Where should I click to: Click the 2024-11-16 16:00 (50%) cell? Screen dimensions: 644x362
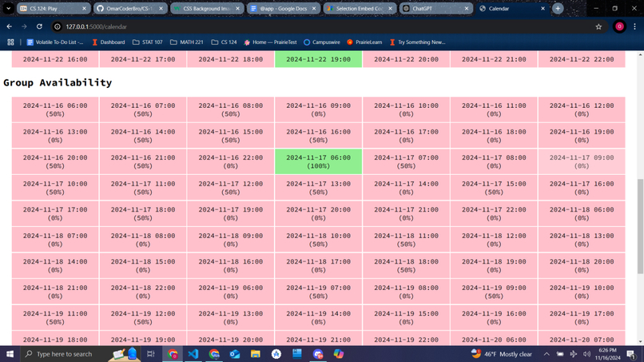pyautogui.click(x=318, y=136)
